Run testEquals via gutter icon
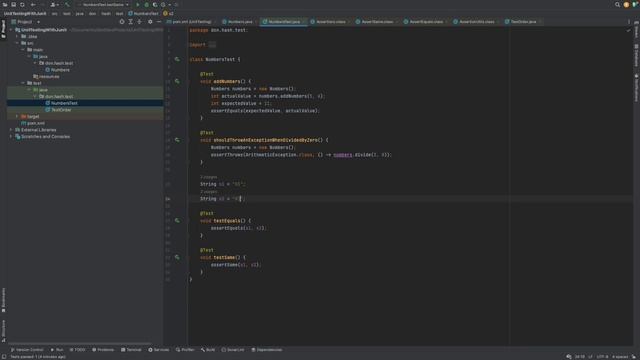The image size is (640, 360). point(177,220)
